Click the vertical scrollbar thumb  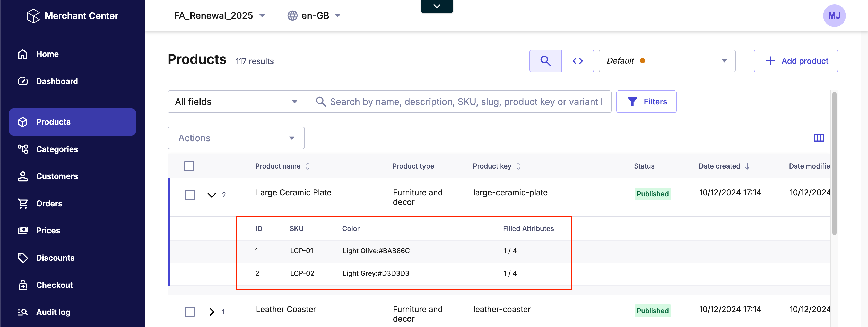834,163
